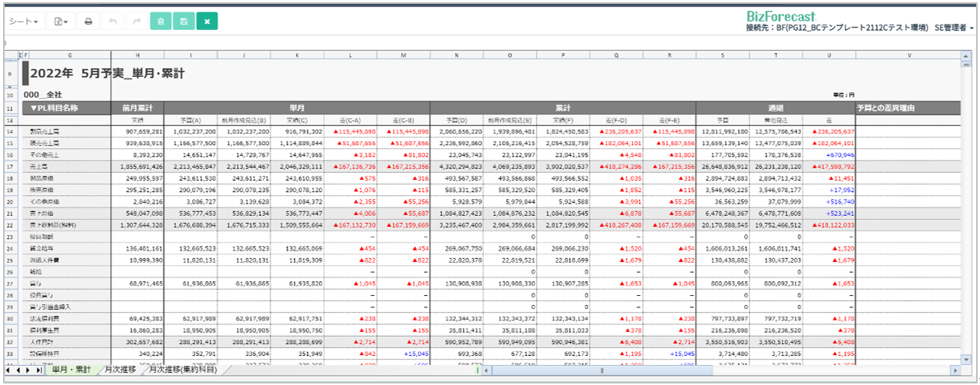Image resolution: width=980 pixels, height=385 pixels.
Task: Click the vertical scrollbar down arrow
Action: [x=966, y=359]
